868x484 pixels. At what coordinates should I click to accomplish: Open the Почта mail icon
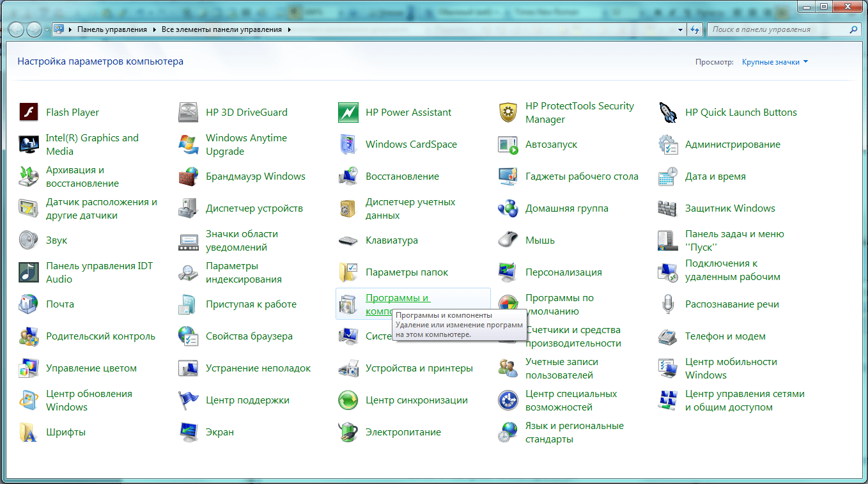click(x=29, y=304)
